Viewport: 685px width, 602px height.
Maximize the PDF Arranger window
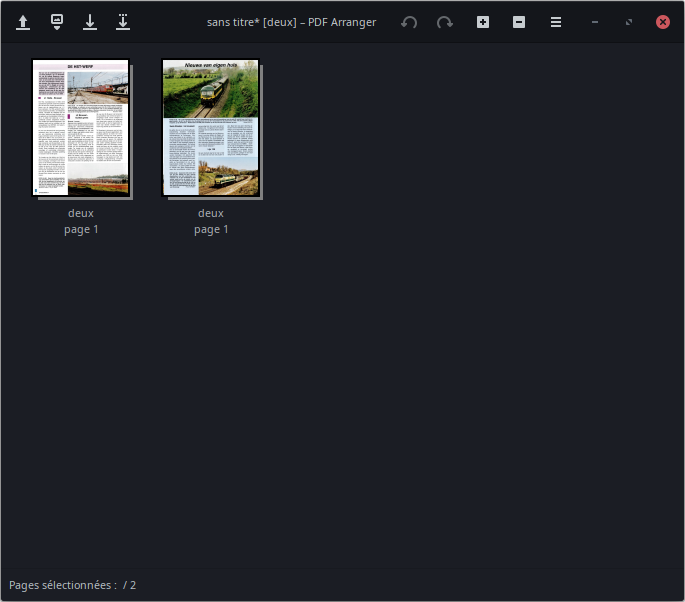[x=628, y=22]
